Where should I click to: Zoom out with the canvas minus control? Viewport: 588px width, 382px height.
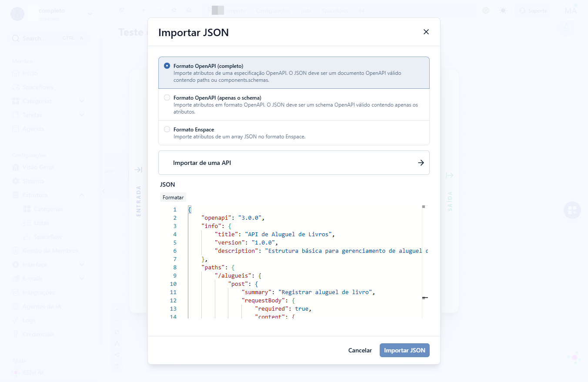pos(117,320)
